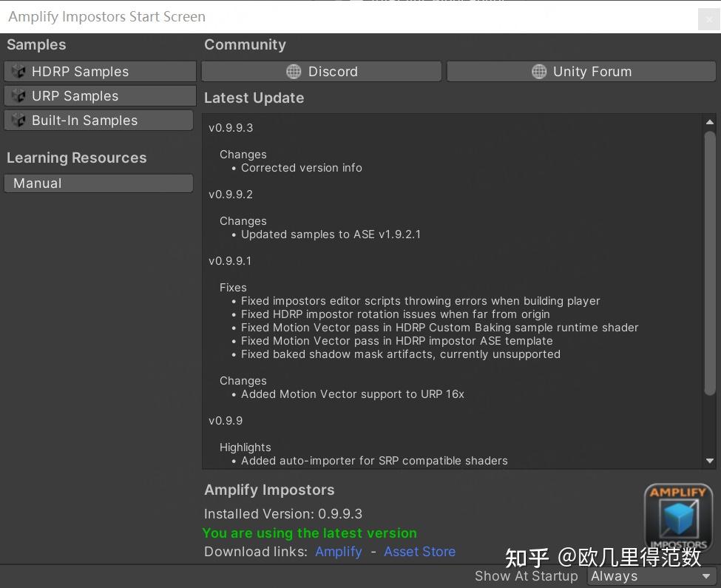The height and width of the screenshot is (588, 721).
Task: Click the 'Samples' section heading
Action: click(x=36, y=44)
